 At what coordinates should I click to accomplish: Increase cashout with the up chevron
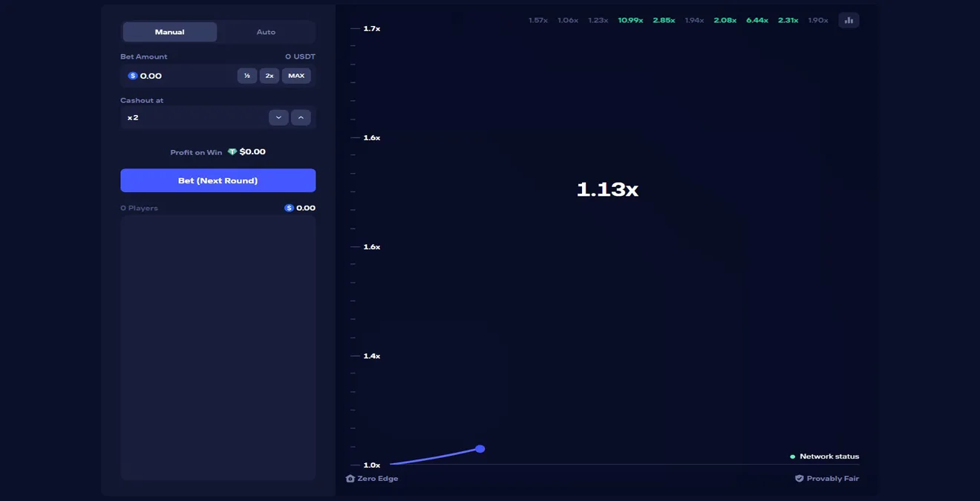[301, 117]
